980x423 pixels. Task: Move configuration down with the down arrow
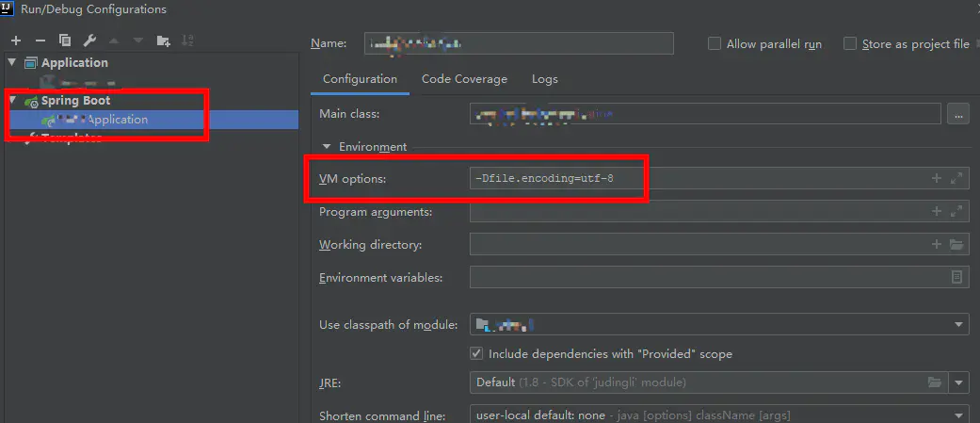(138, 41)
